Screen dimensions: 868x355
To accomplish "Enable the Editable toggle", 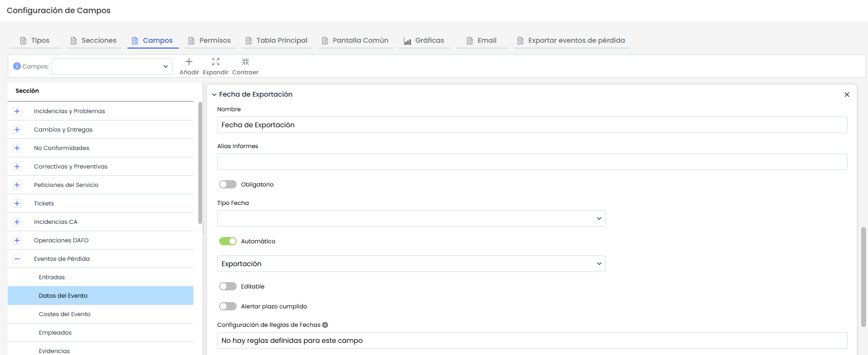I will [228, 287].
